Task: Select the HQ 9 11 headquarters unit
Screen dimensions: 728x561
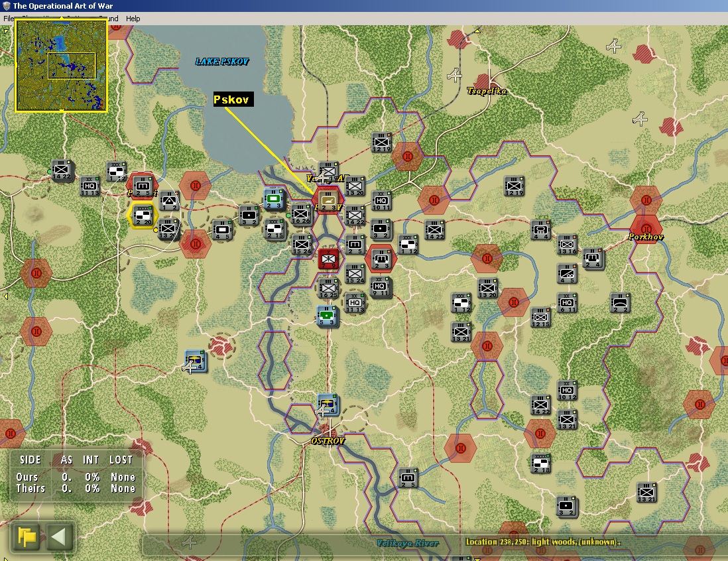Action: pyautogui.click(x=381, y=286)
